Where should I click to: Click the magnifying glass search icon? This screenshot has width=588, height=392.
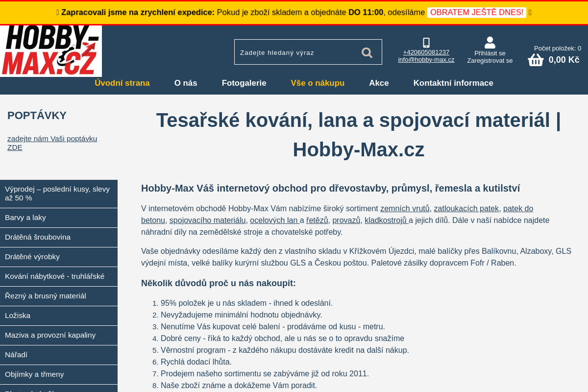click(x=367, y=52)
